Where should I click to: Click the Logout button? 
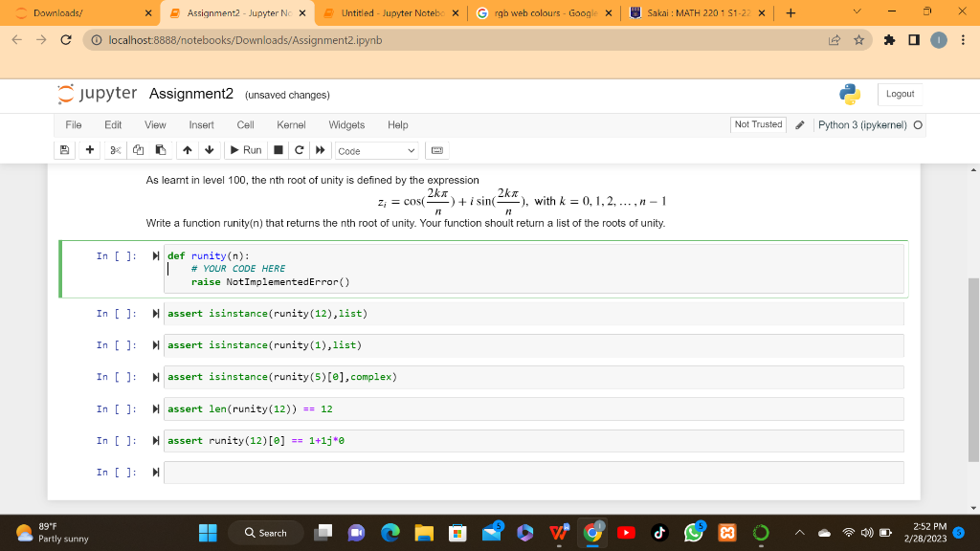[x=902, y=94]
